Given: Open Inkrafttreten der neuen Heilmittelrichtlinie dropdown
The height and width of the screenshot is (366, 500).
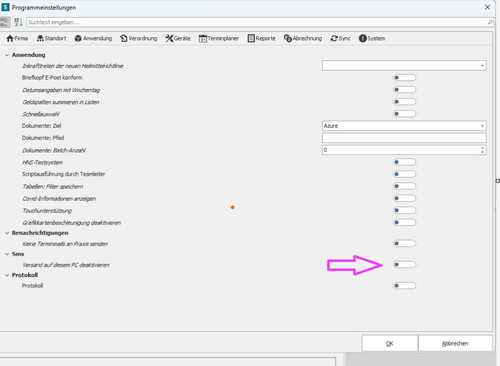Looking at the screenshot, I should click(482, 66).
